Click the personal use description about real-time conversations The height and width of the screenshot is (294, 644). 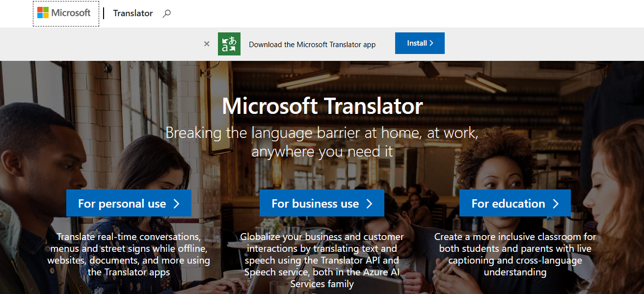coord(129,254)
